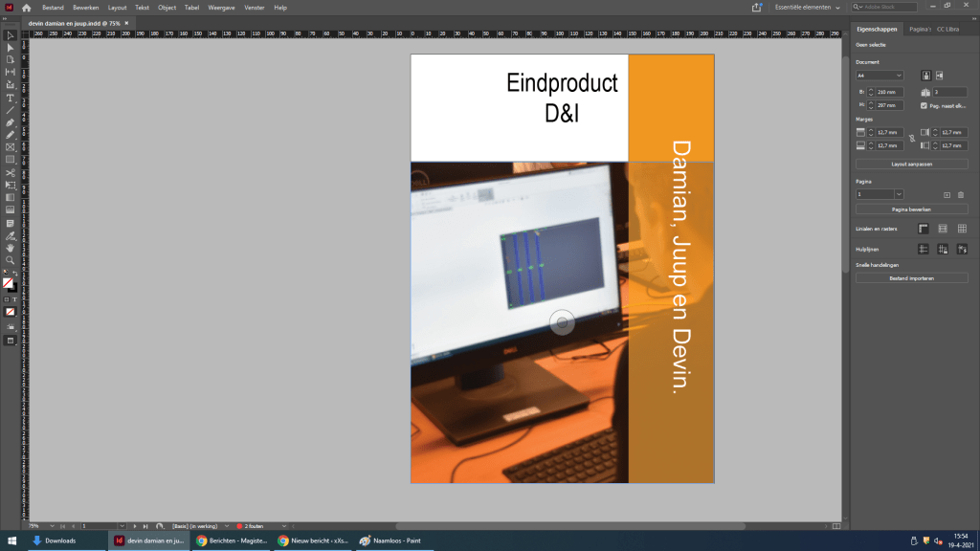Expand the zoom percentage dropdown in status bar
Image resolution: width=980 pixels, height=551 pixels.
point(49,526)
